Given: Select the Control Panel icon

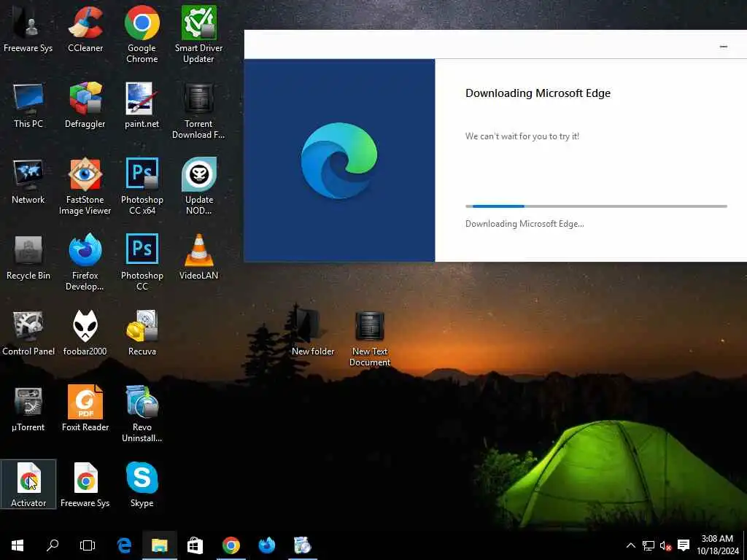Looking at the screenshot, I should (28, 332).
